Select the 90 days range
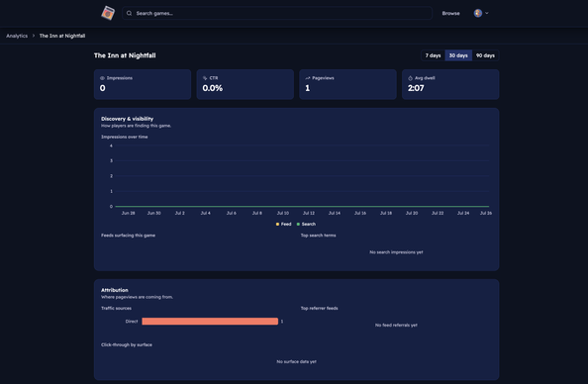The width and height of the screenshot is (588, 384). coord(485,55)
